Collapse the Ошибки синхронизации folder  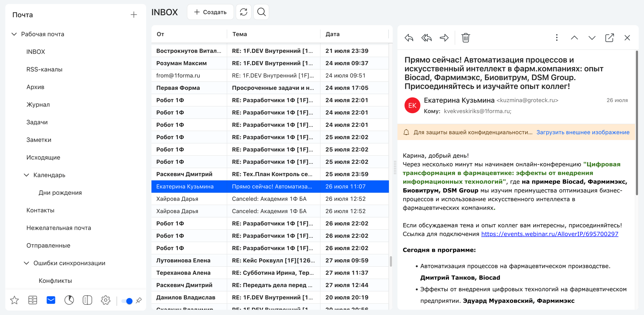click(26, 263)
